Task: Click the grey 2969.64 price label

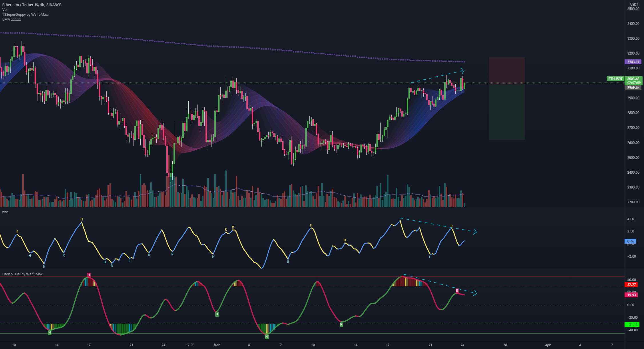Action: (x=633, y=88)
